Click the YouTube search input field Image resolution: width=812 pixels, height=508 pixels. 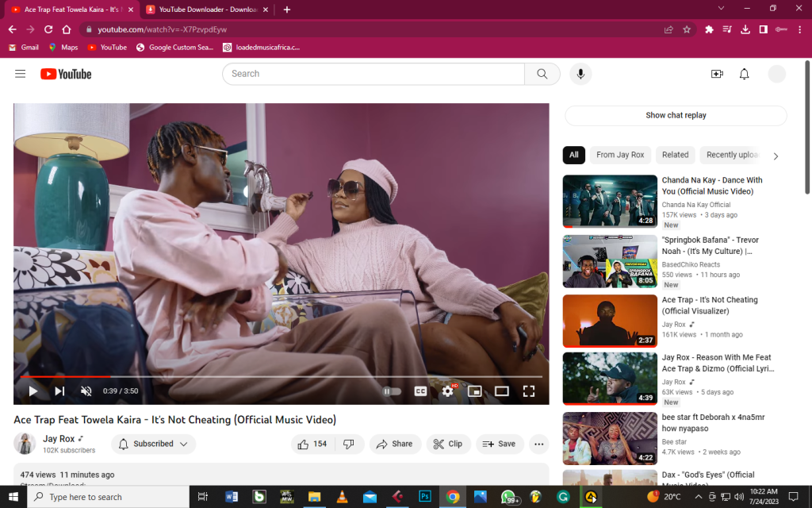373,74
